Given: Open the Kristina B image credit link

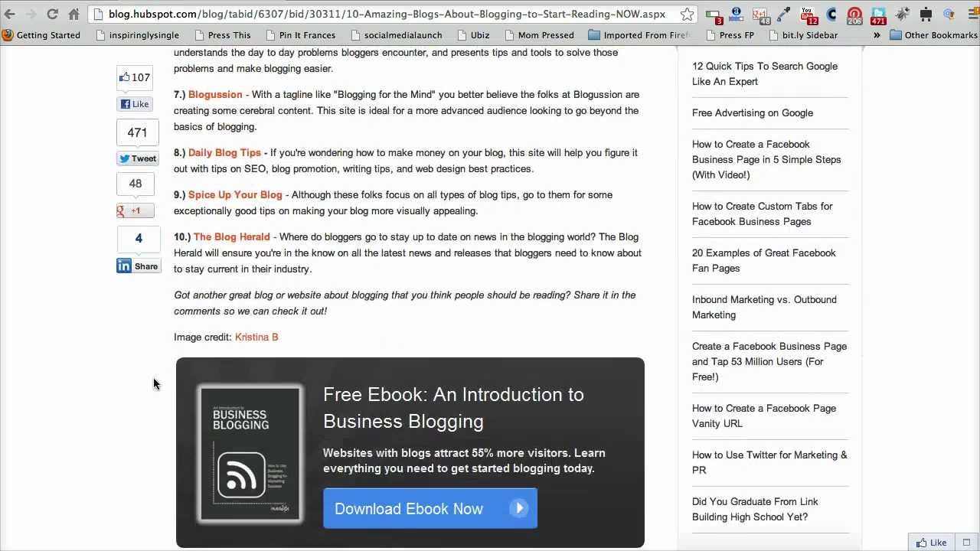Looking at the screenshot, I should pyautogui.click(x=256, y=337).
